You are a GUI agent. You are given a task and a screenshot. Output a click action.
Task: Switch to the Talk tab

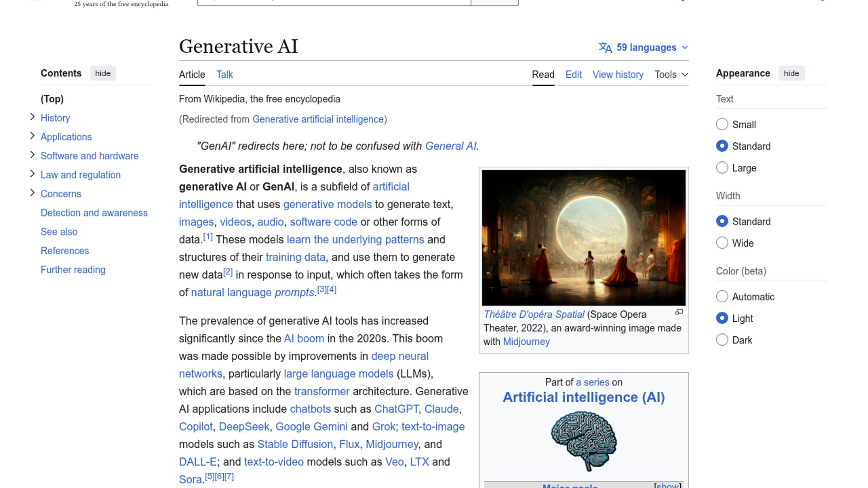(x=224, y=75)
